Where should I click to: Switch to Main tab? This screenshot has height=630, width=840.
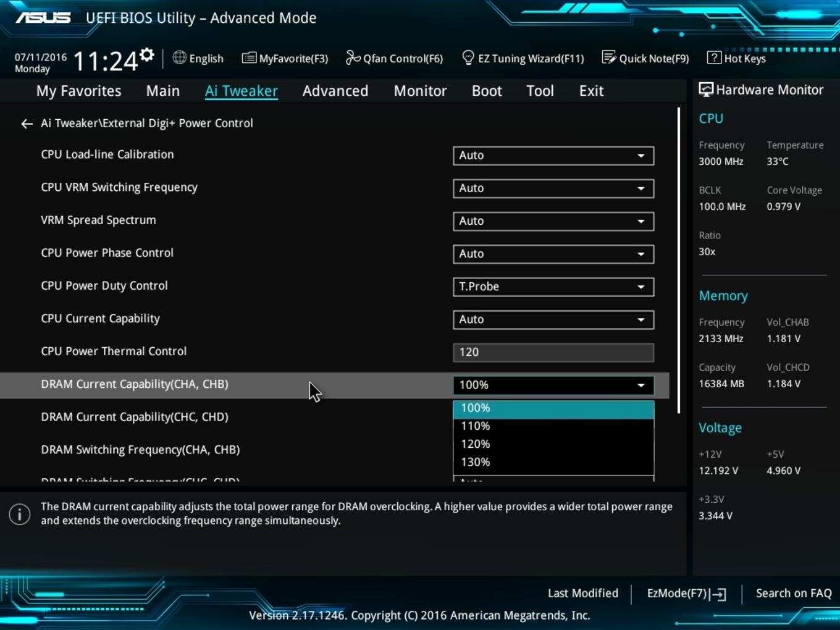pos(163,91)
